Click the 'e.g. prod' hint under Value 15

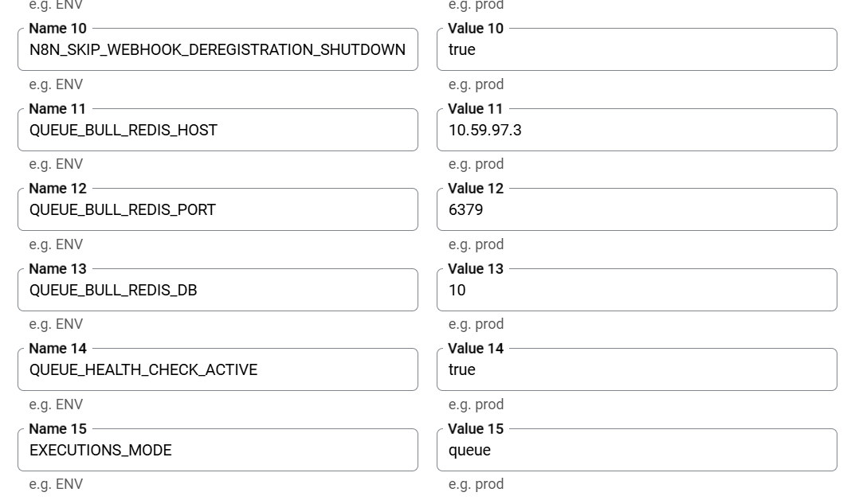(x=476, y=484)
